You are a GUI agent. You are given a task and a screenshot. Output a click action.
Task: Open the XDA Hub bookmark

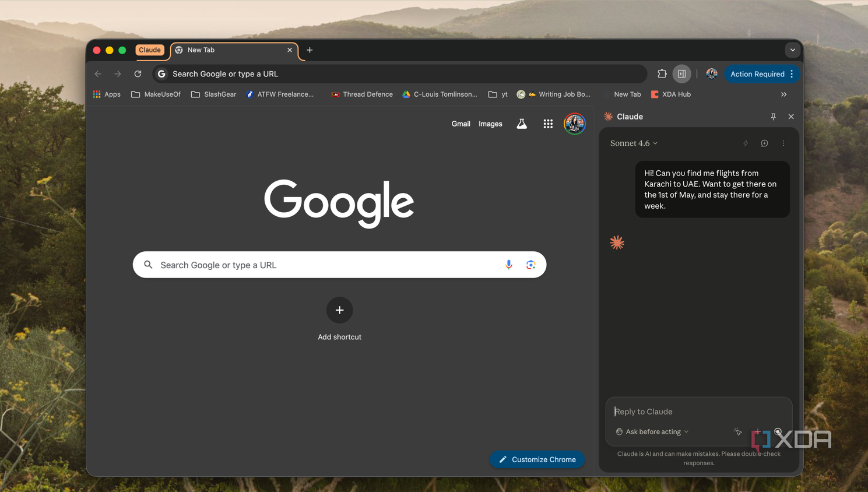click(x=671, y=94)
